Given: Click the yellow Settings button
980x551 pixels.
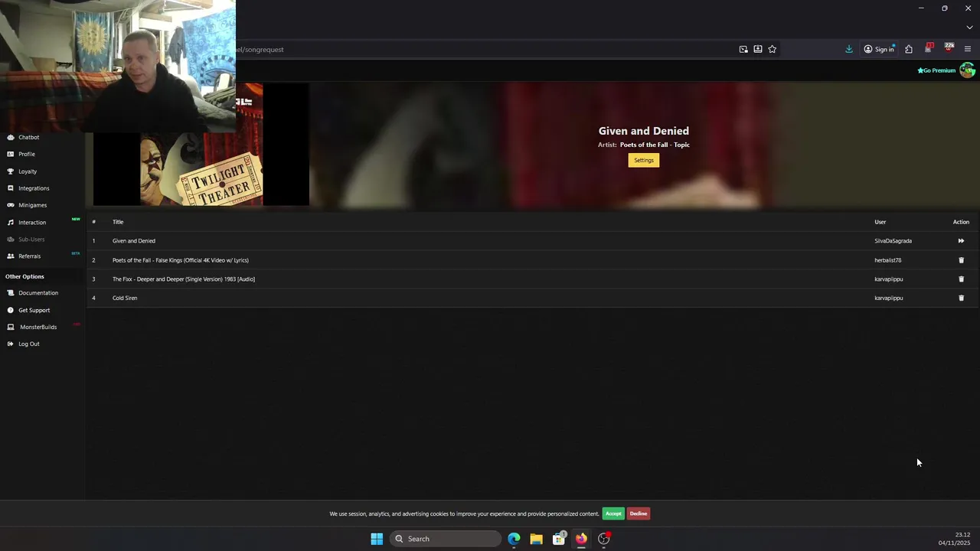Looking at the screenshot, I should pos(644,161).
